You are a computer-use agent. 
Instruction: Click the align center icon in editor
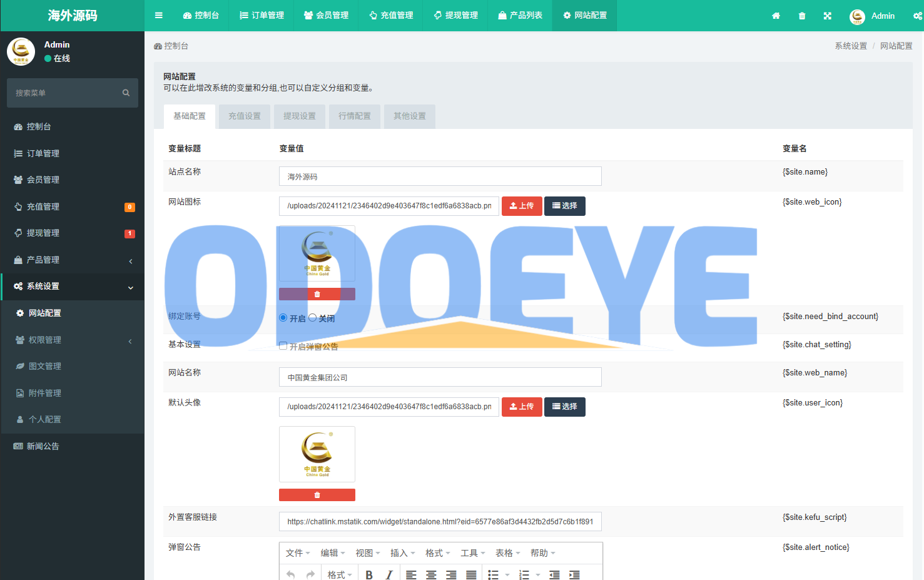431,574
